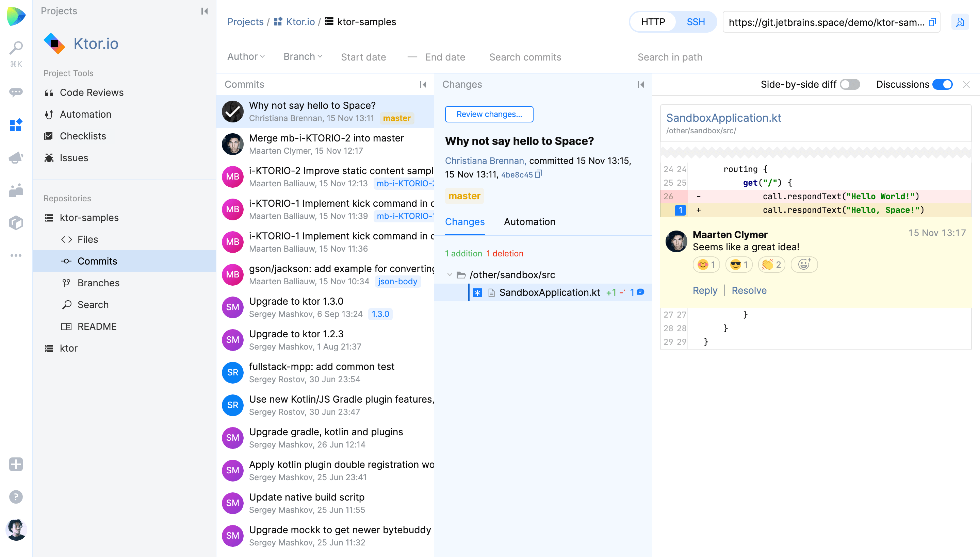Screen dimensions: 980x557
Task: Click the Search commits input field
Action: click(525, 56)
